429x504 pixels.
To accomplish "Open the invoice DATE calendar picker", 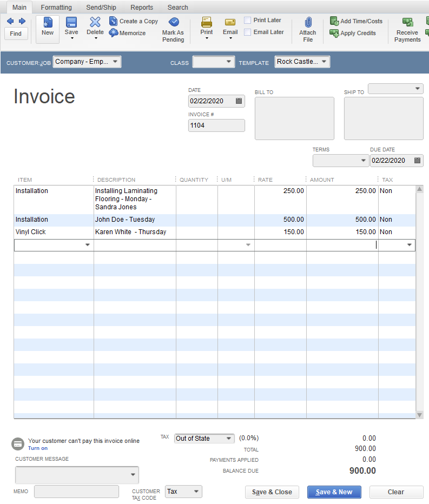I will [239, 101].
